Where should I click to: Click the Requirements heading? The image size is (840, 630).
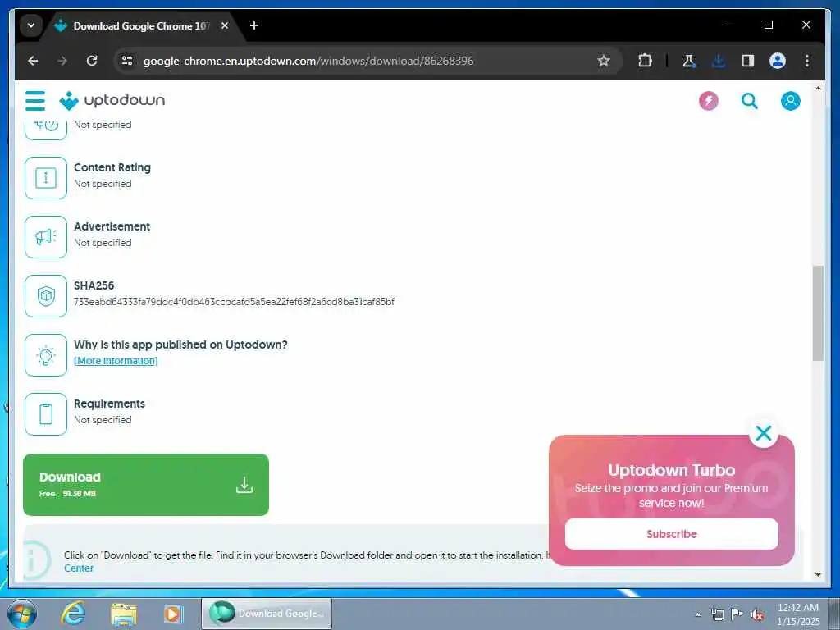click(x=109, y=404)
